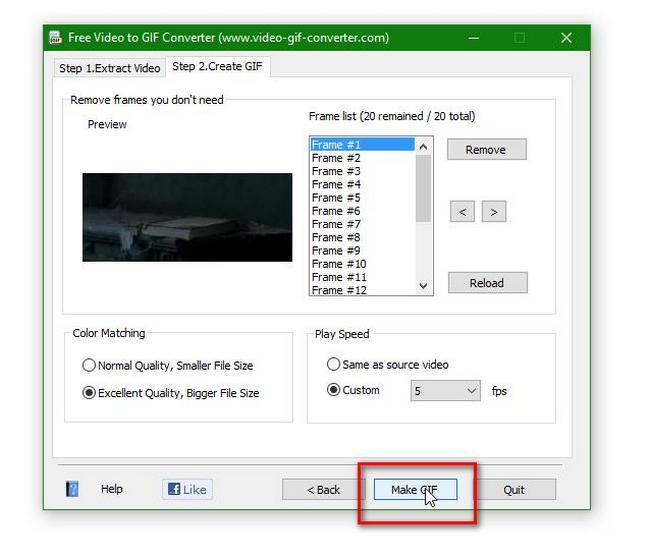Select Frame #12 in the list
The height and width of the screenshot is (557, 650).
tap(363, 290)
